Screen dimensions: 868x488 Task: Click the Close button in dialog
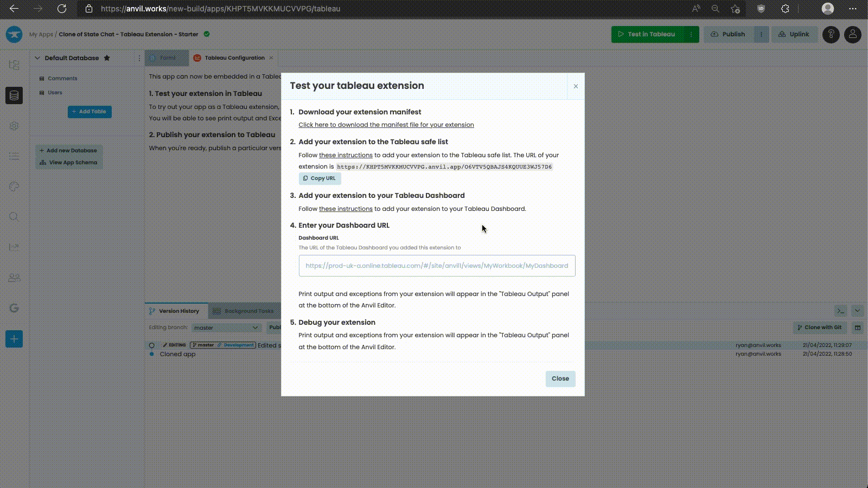pos(560,378)
